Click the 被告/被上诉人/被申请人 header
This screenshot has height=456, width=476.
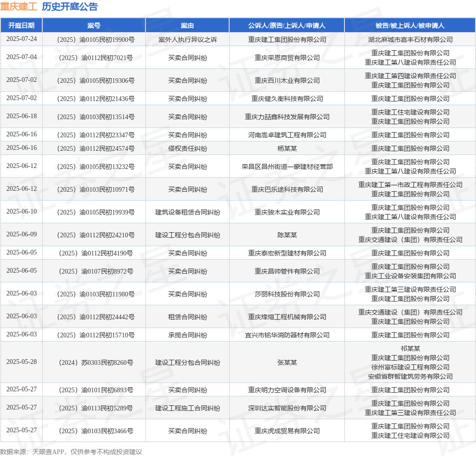410,26
